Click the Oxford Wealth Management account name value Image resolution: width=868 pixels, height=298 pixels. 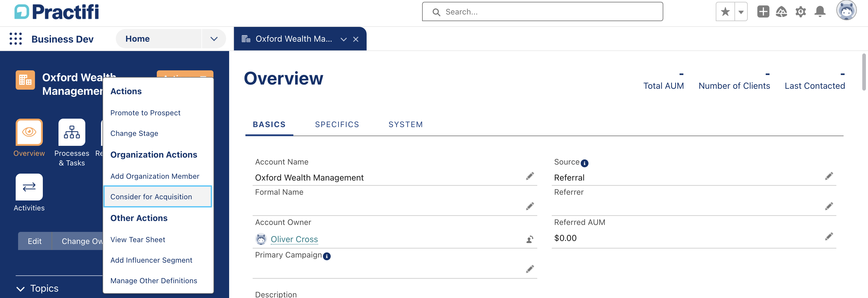309,178
